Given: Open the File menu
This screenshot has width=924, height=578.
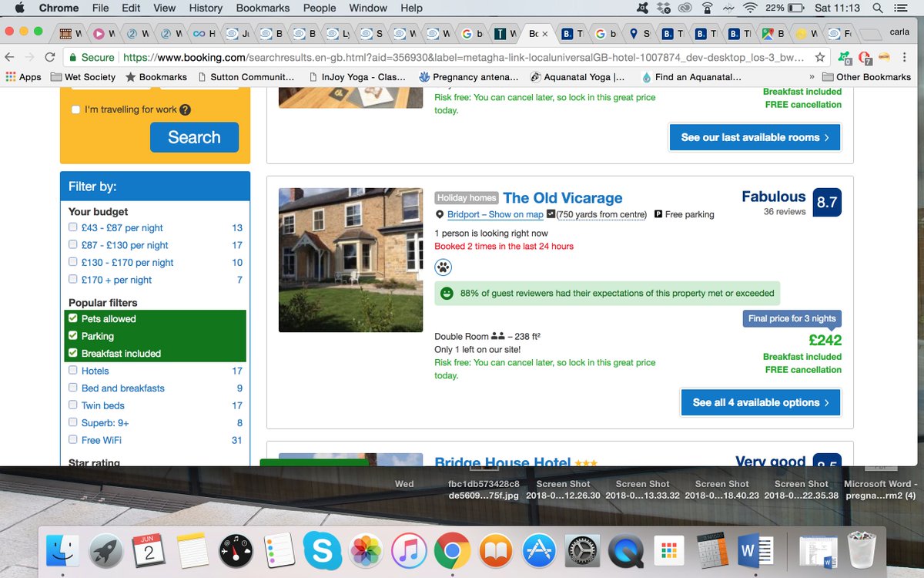Looking at the screenshot, I should tap(100, 8).
